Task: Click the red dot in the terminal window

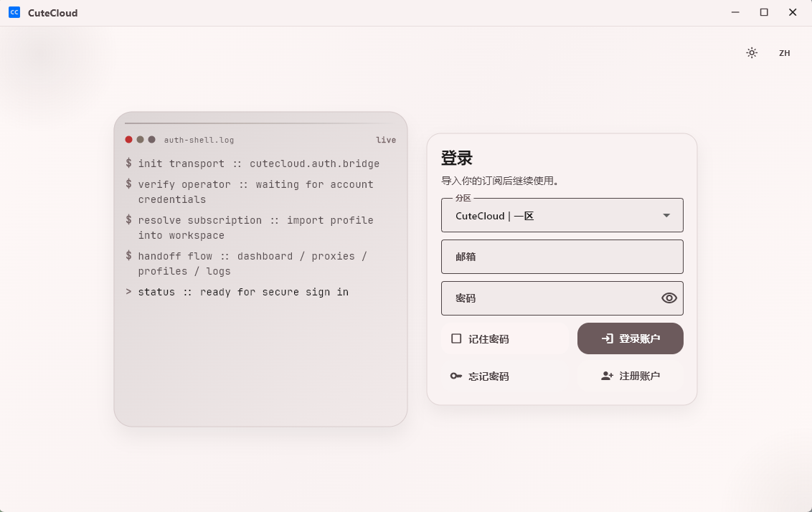Action: (x=128, y=139)
